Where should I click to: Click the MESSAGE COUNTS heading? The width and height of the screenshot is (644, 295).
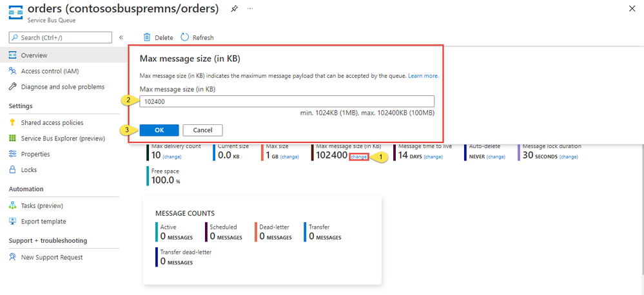pos(185,213)
